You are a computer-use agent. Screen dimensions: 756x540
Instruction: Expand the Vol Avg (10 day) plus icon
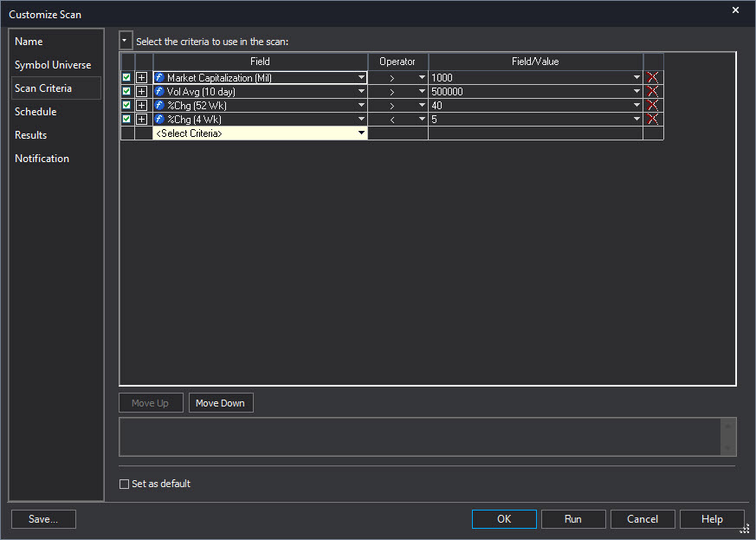[142, 92]
